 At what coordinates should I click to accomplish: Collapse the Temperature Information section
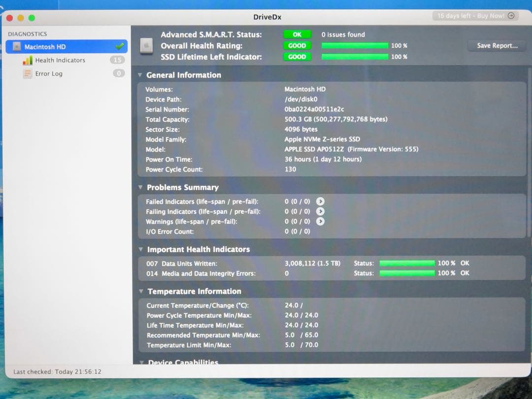coord(140,291)
